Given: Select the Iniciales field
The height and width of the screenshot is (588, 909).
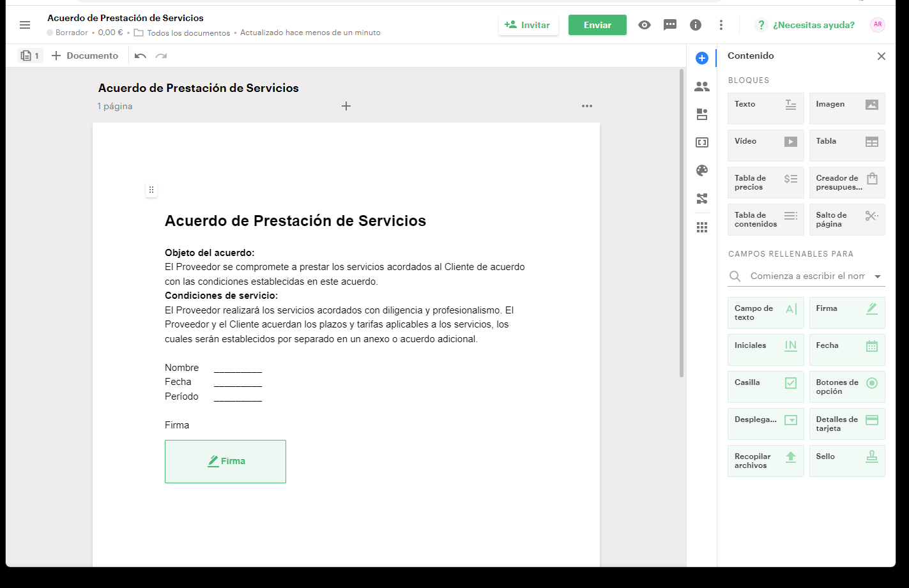Looking at the screenshot, I should coord(766,350).
